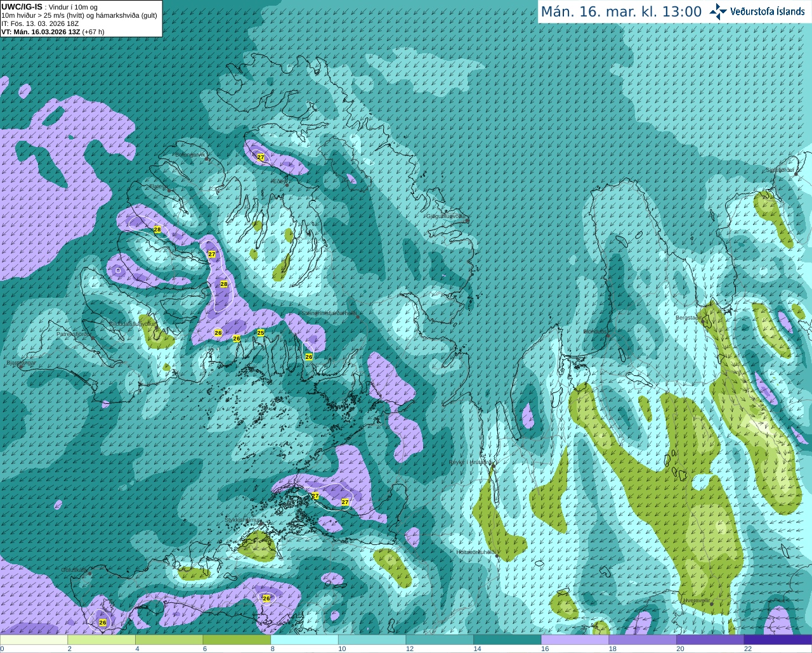
Task: Click the Gjögurflugvöllur station label
Action: pos(446,216)
